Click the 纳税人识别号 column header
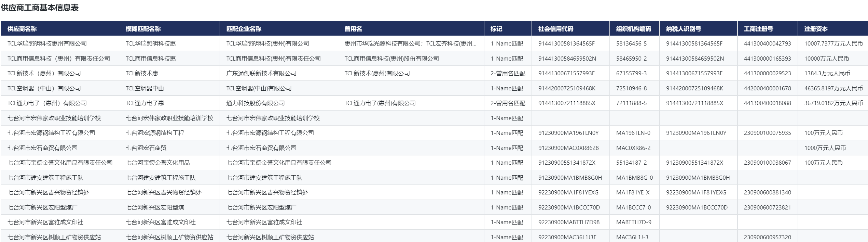The image size is (868, 242). [699, 29]
